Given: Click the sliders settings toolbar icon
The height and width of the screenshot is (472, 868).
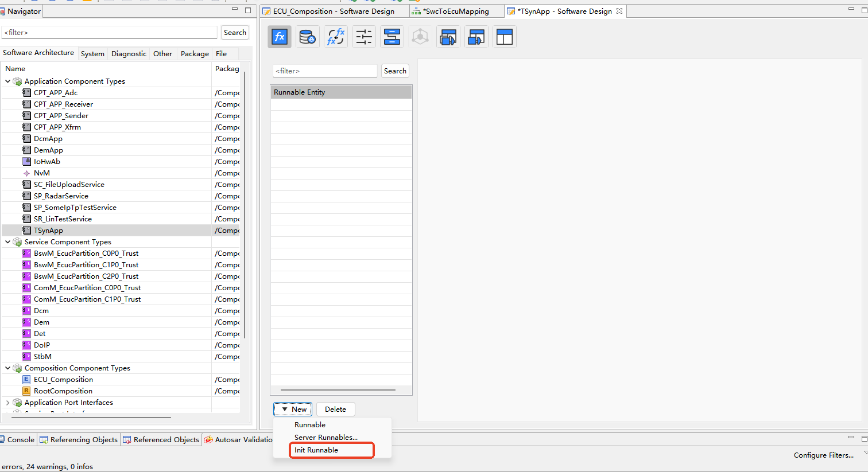Looking at the screenshot, I should coord(364,37).
